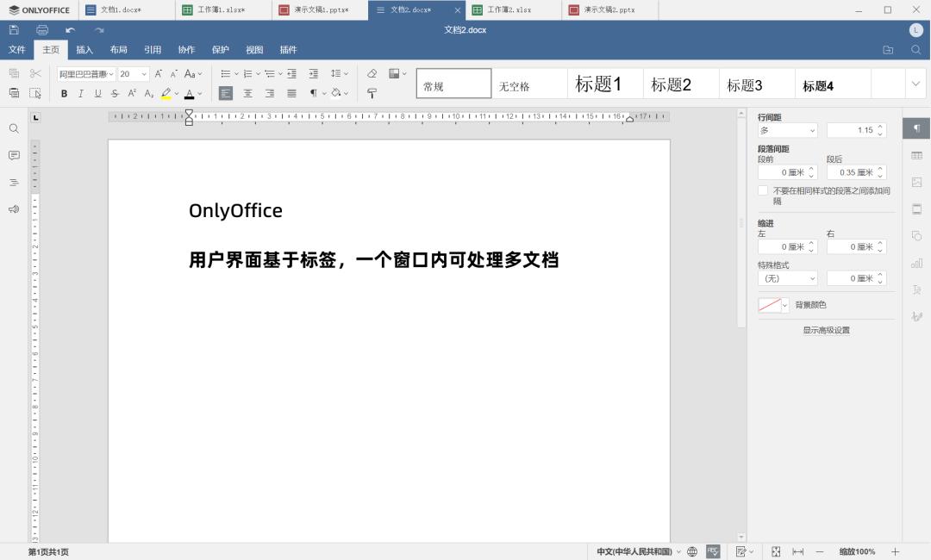Open the image settings panel icon
Viewport: 931px width, 560px height.
[x=915, y=184]
